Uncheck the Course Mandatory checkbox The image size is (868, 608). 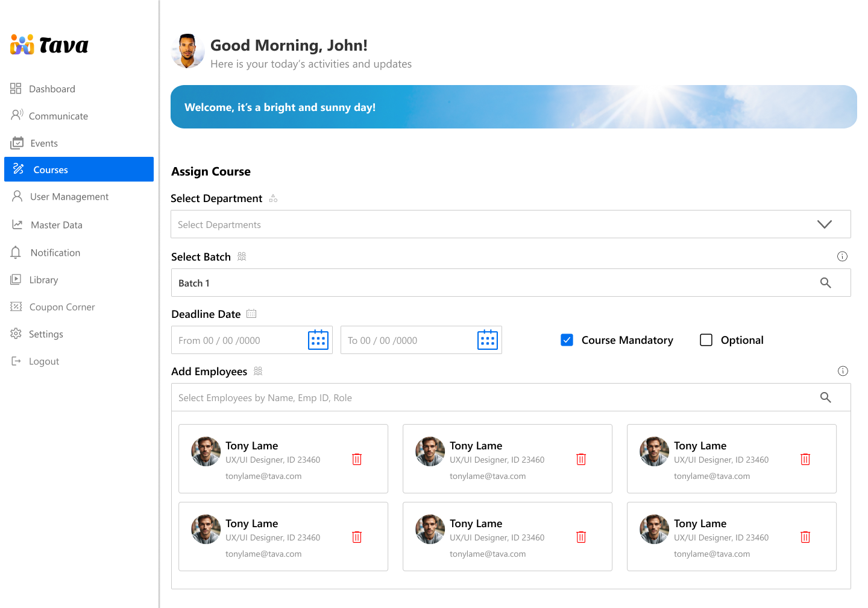pos(567,340)
